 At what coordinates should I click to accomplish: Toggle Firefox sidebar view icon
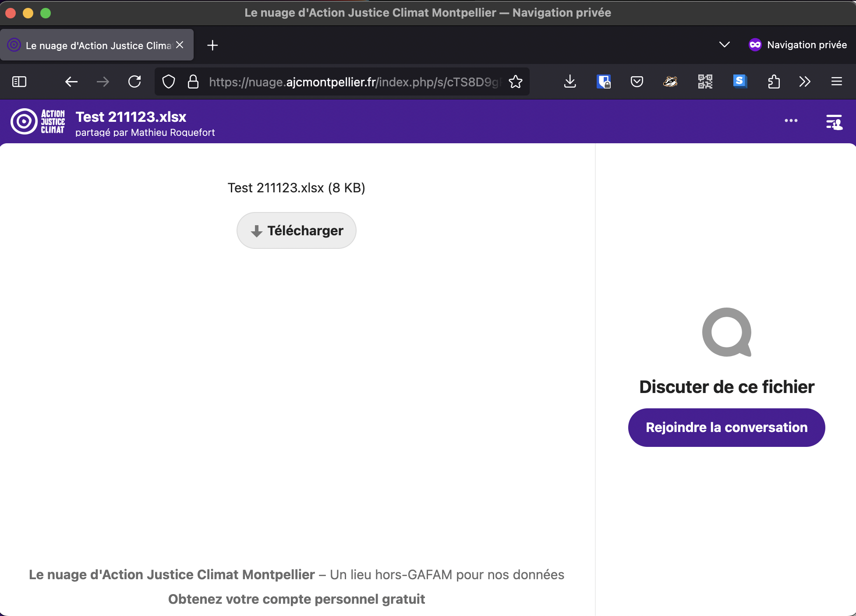coord(19,81)
